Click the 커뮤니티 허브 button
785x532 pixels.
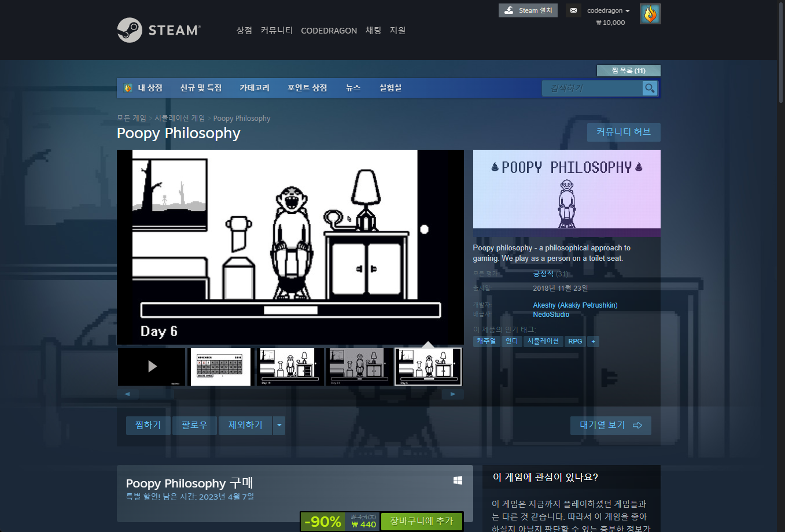tap(624, 132)
